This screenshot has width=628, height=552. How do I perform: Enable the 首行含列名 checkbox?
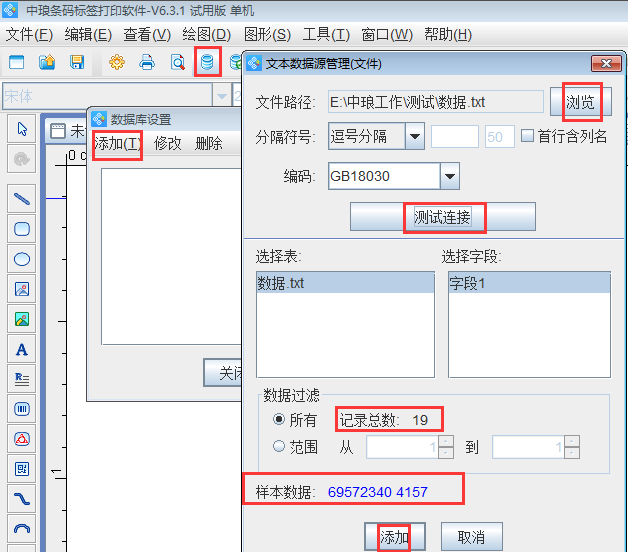528,136
